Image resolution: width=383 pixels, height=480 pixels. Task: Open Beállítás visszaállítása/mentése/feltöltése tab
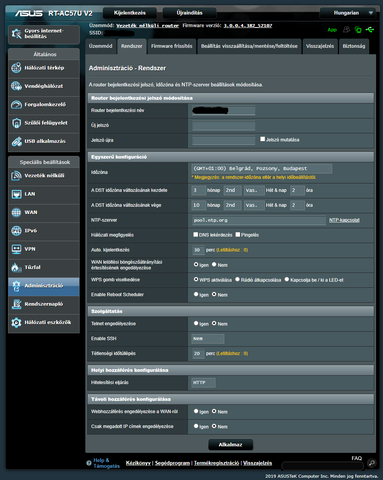[x=249, y=46]
